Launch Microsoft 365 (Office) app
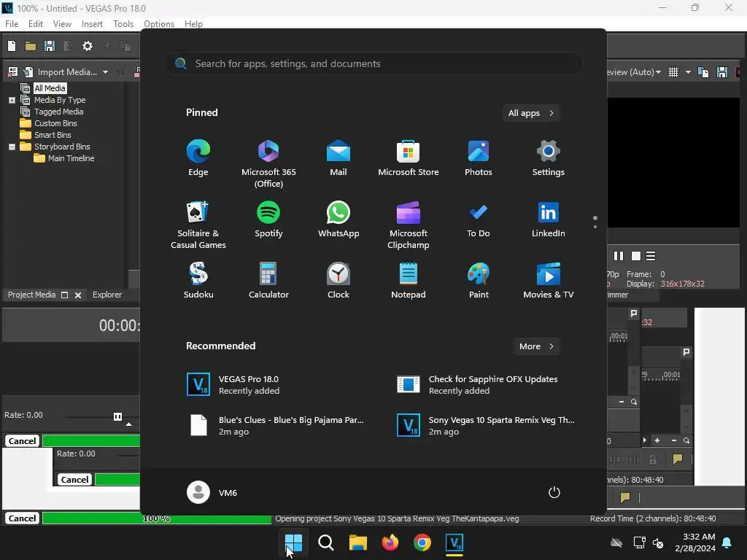The height and width of the screenshot is (560, 747). click(268, 164)
